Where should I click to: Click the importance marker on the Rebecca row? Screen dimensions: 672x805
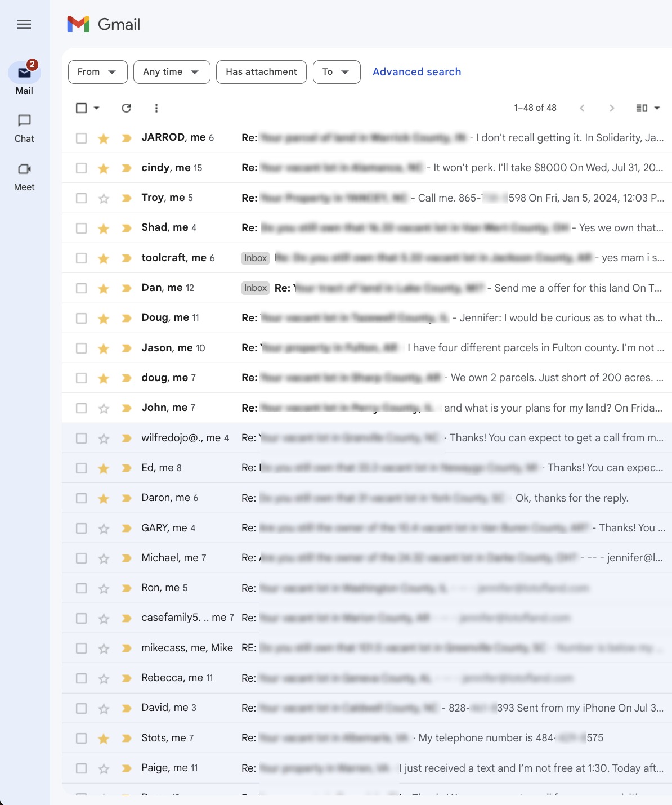coord(127,678)
